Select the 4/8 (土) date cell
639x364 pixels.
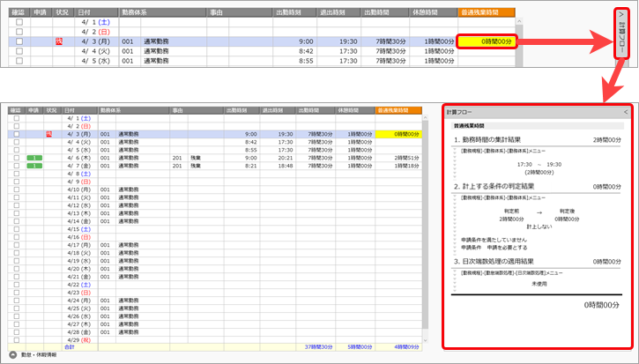coord(79,174)
